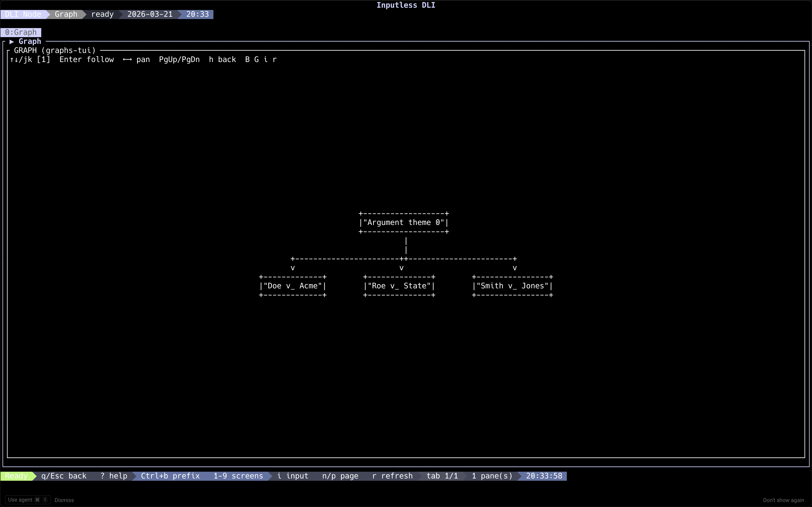Click the date 2026-03-21 in status bar
This screenshot has height=507, width=812.
click(150, 14)
